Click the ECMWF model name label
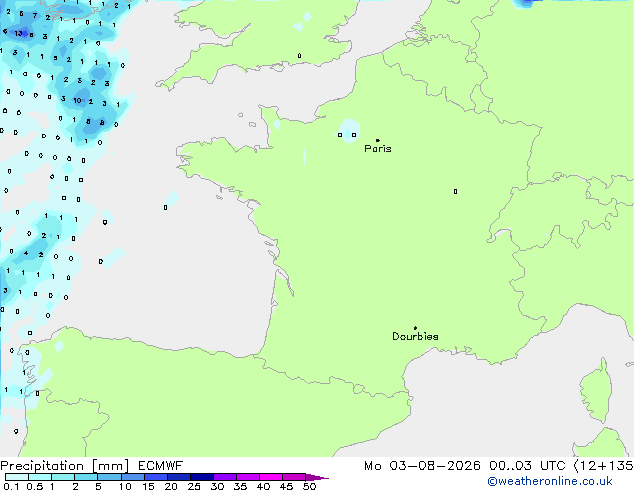Screen dimensions: 634x490 [x=161, y=466]
